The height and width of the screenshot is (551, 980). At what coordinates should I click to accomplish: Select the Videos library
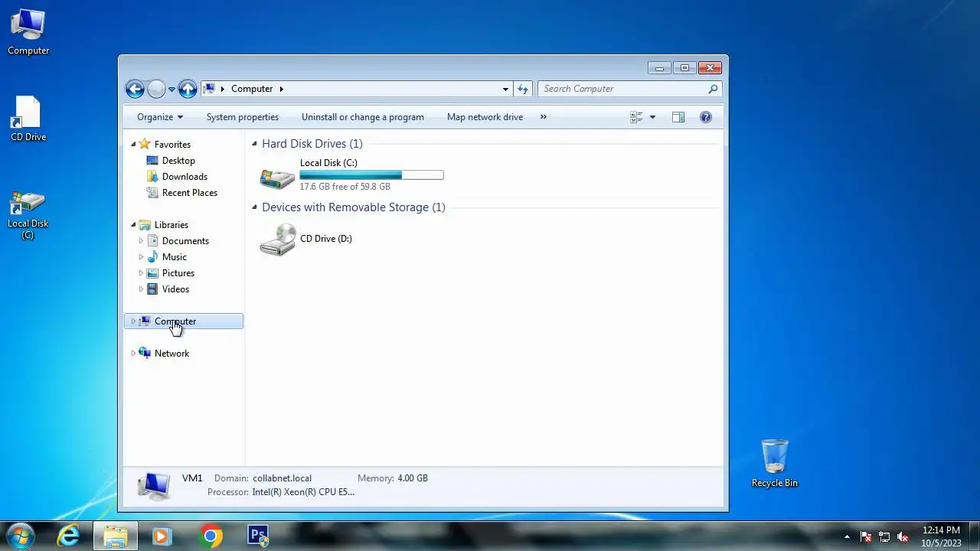tap(175, 289)
